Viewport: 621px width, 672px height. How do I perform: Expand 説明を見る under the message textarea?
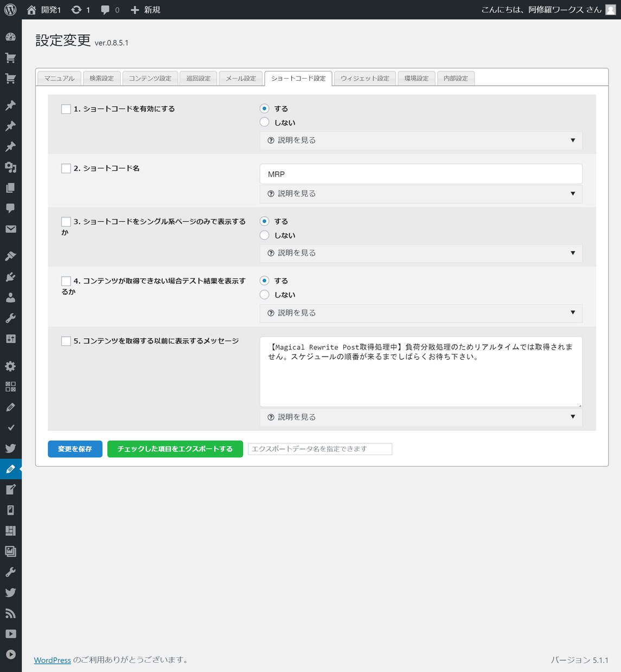[421, 417]
